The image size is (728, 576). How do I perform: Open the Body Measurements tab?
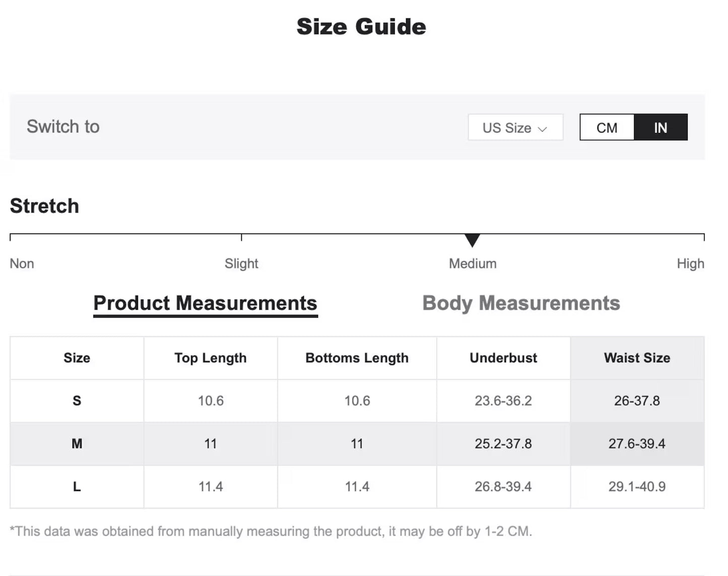pyautogui.click(x=521, y=303)
